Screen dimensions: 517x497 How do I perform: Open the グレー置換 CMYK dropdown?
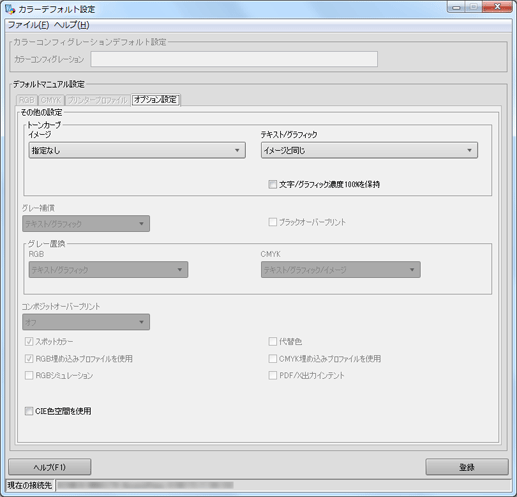(340, 270)
